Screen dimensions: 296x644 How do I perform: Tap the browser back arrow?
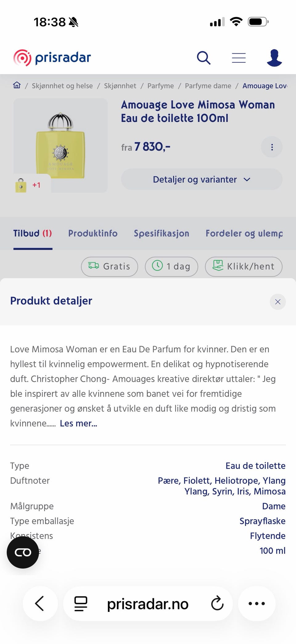tap(40, 603)
